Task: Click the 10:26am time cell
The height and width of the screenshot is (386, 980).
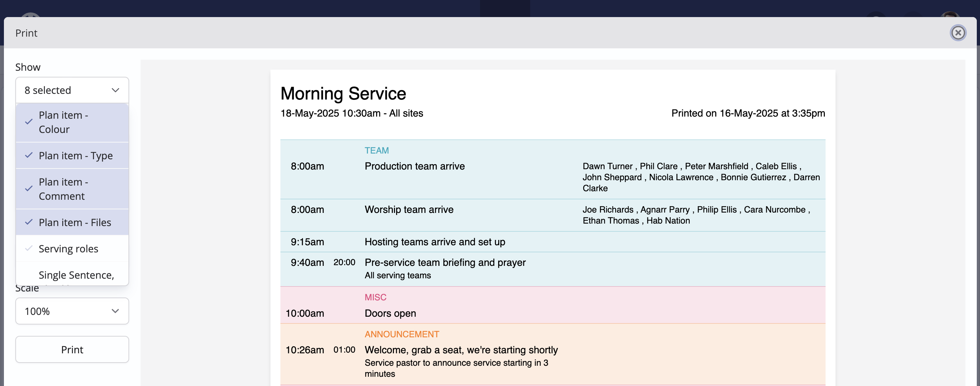Action: [x=305, y=349]
